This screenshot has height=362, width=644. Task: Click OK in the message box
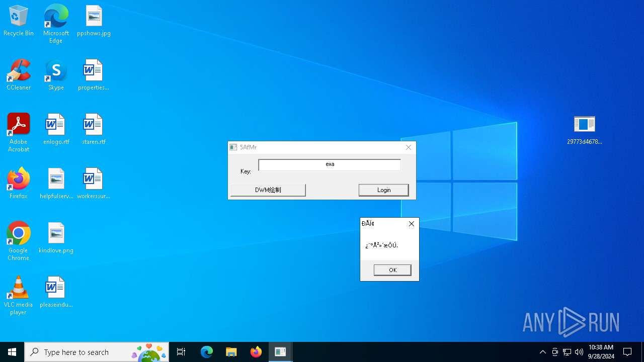tap(392, 270)
